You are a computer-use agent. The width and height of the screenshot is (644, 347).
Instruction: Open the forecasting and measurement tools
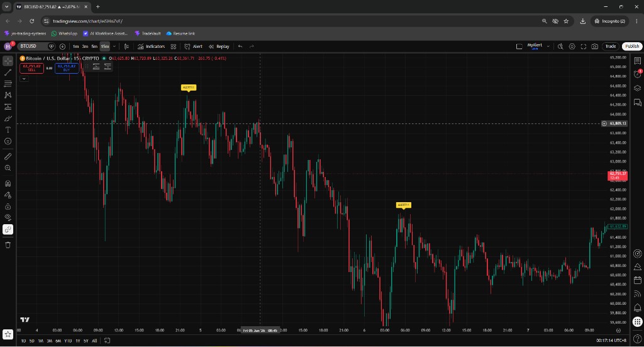8,106
